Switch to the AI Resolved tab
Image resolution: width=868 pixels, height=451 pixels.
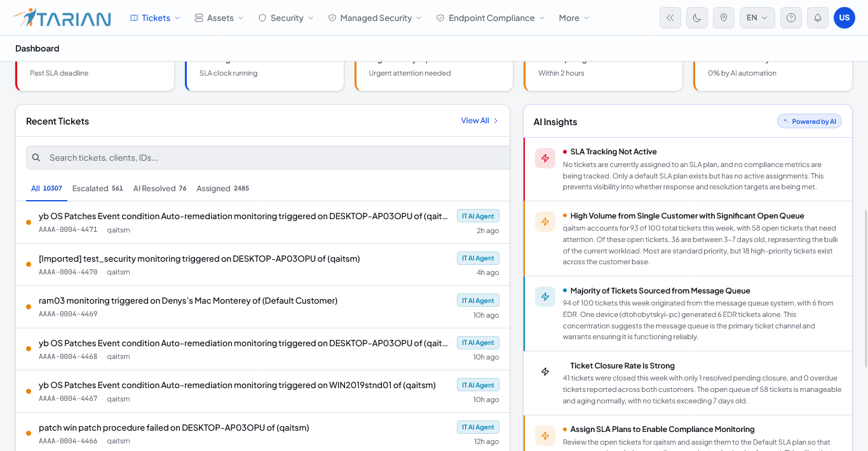[x=159, y=189]
